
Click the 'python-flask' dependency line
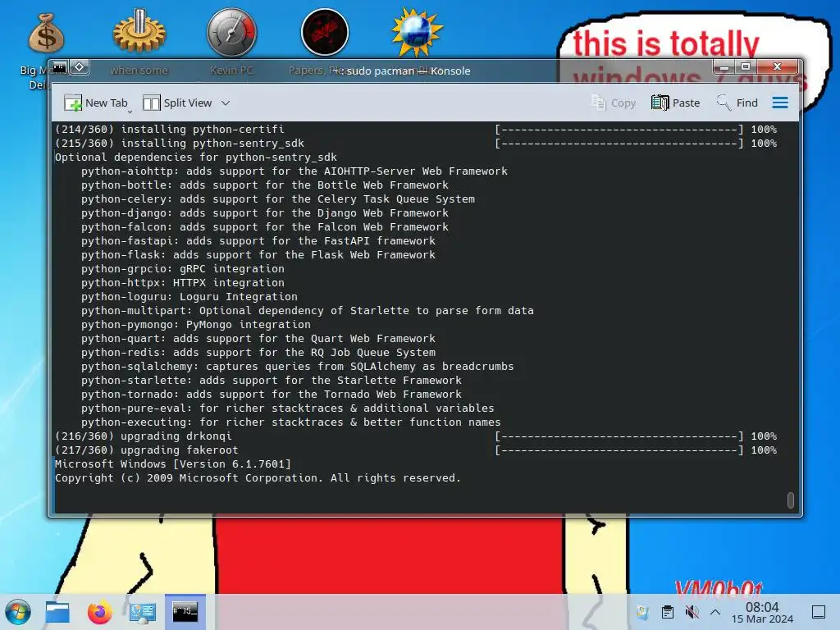click(x=258, y=255)
